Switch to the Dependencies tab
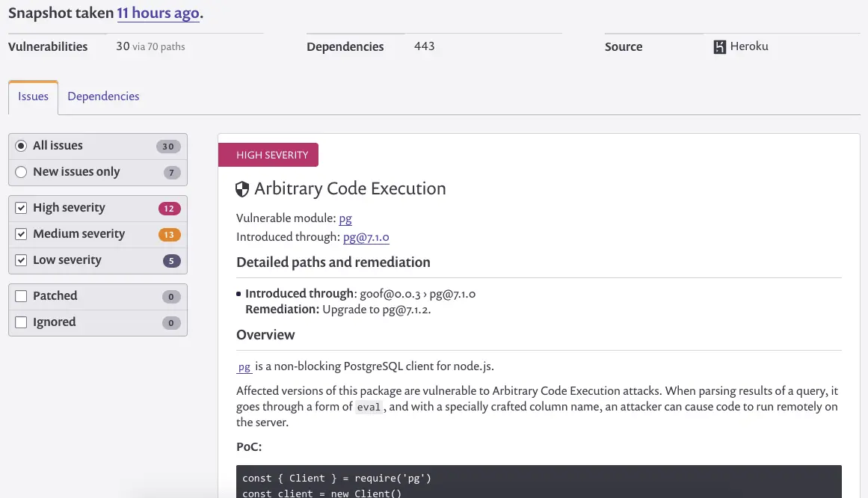Image resolution: width=868 pixels, height=498 pixels. tap(103, 96)
